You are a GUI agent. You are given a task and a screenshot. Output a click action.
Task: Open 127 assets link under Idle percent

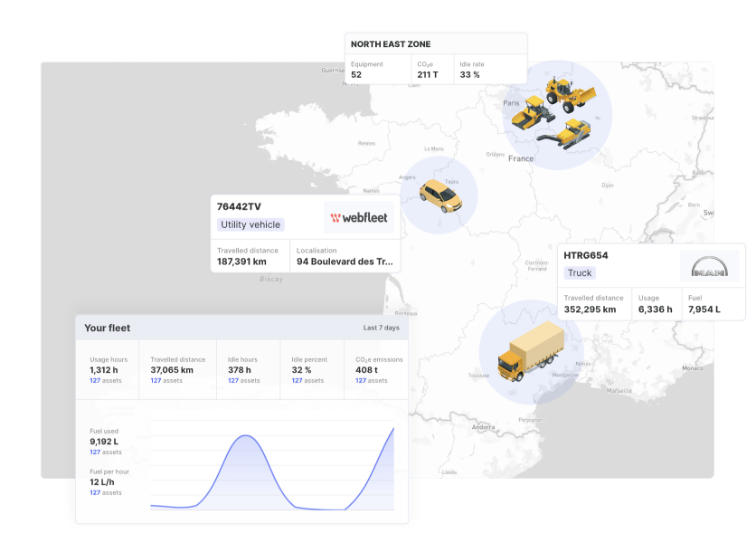(x=307, y=380)
